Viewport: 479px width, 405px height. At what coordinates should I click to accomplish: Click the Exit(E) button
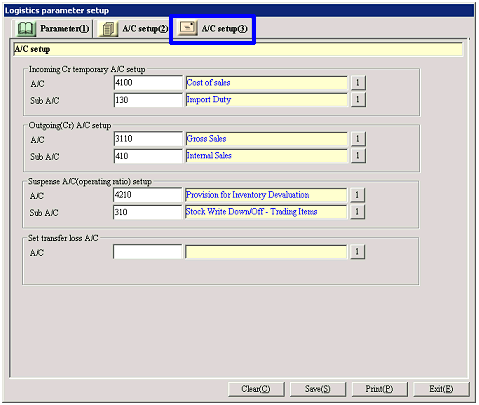(441, 389)
